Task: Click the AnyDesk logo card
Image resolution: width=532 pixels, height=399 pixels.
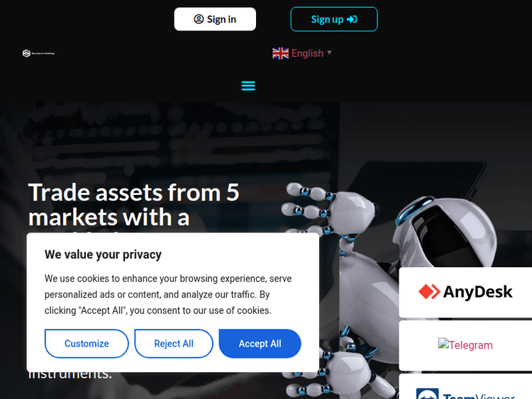Action: (x=465, y=292)
